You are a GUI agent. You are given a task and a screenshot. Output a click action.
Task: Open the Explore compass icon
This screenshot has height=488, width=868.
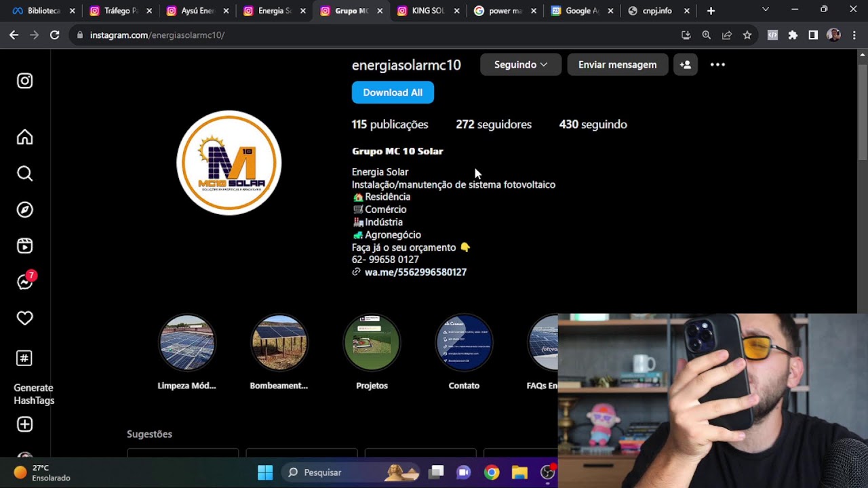24,209
